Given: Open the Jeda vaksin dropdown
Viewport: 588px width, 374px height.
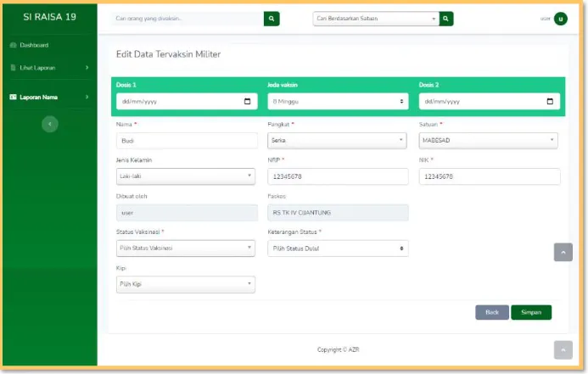Looking at the screenshot, I should [338, 101].
